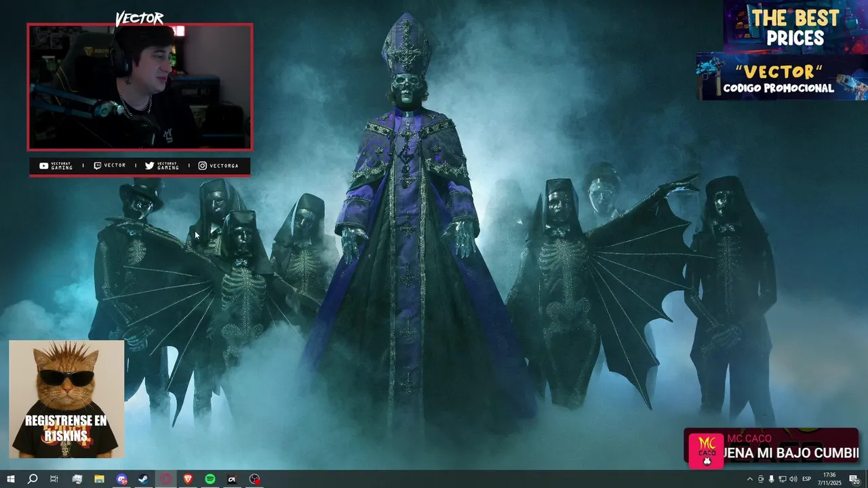Open the red and white A-logo taskbar app
Viewport: 868px width, 488px height.
point(232,479)
